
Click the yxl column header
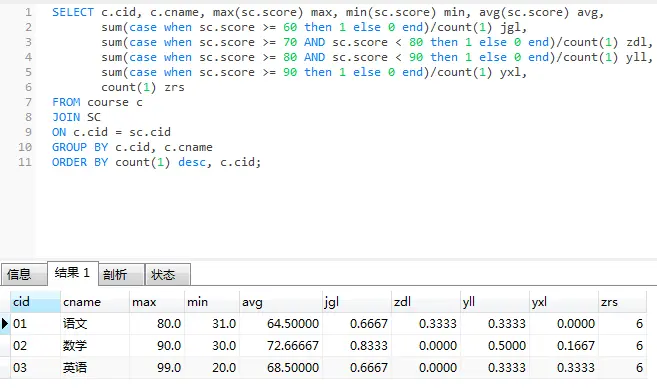tap(564, 302)
